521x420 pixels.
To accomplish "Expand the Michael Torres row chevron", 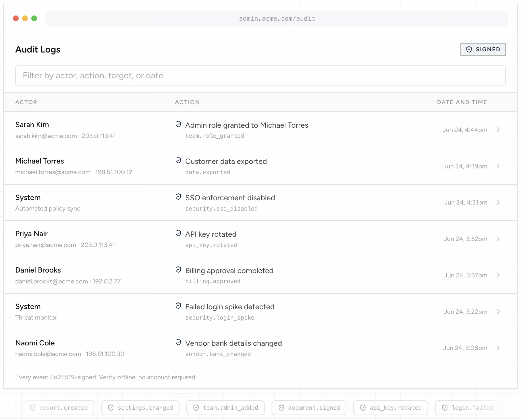I will 498,166.
